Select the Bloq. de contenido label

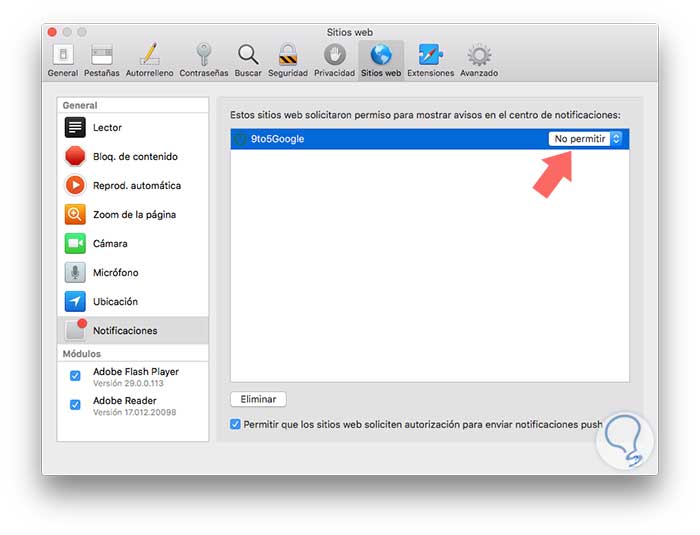pos(135,157)
